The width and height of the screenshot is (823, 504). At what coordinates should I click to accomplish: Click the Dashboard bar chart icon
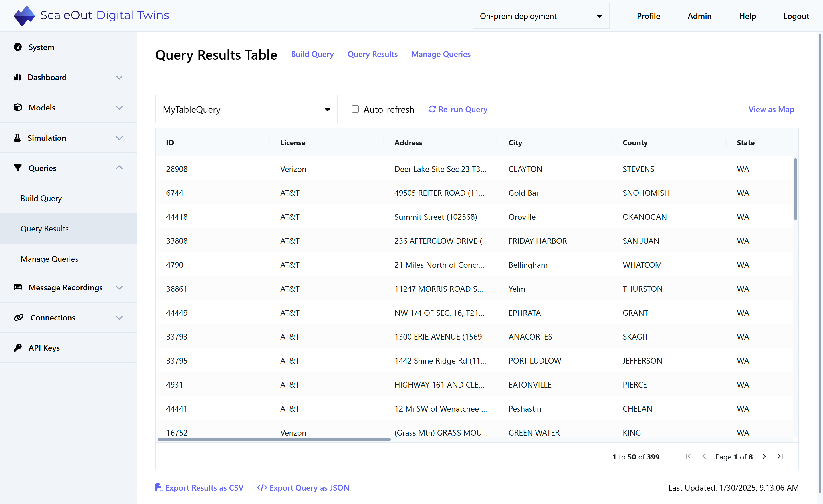point(17,77)
